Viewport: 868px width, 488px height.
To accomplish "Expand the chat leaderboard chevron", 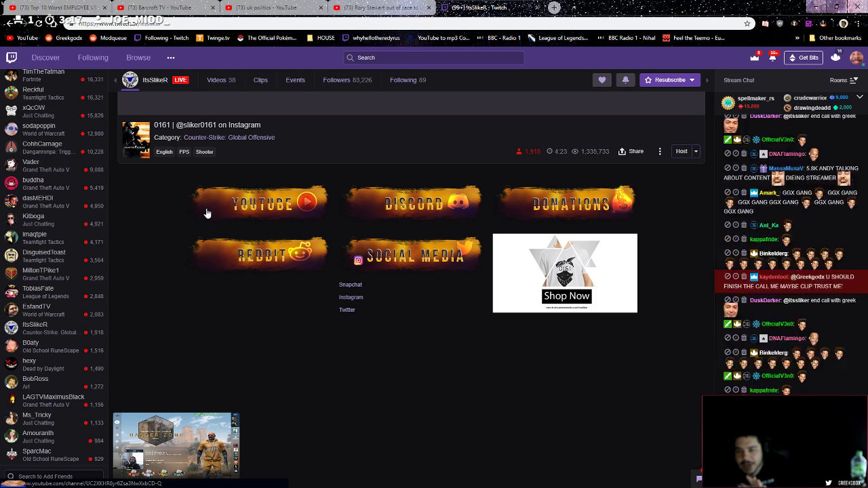I will [x=859, y=98].
